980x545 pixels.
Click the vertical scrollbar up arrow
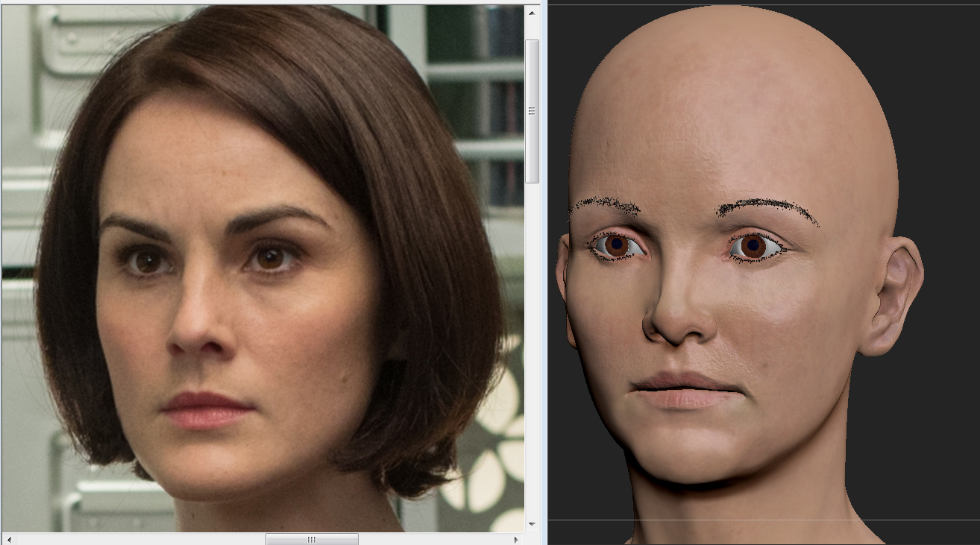(532, 13)
